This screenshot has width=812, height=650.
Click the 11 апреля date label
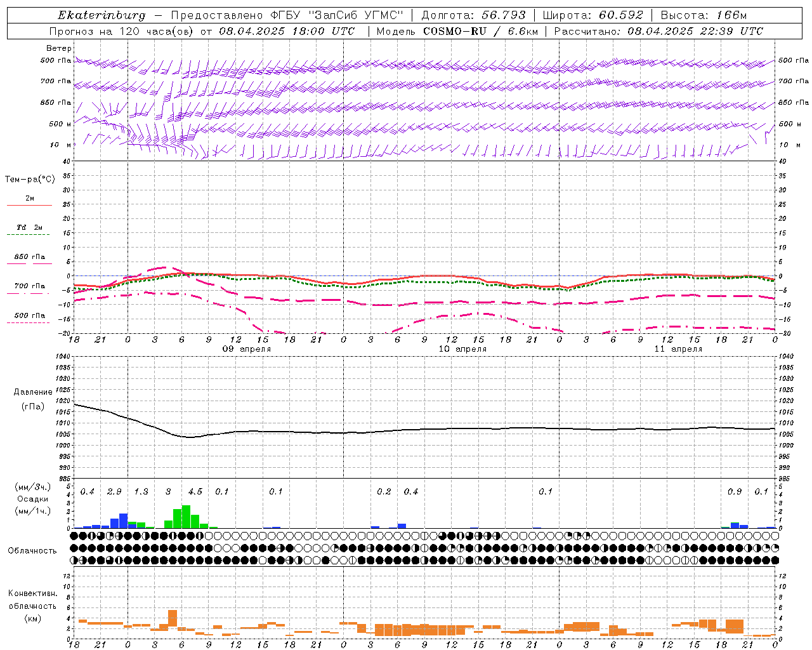(678, 349)
